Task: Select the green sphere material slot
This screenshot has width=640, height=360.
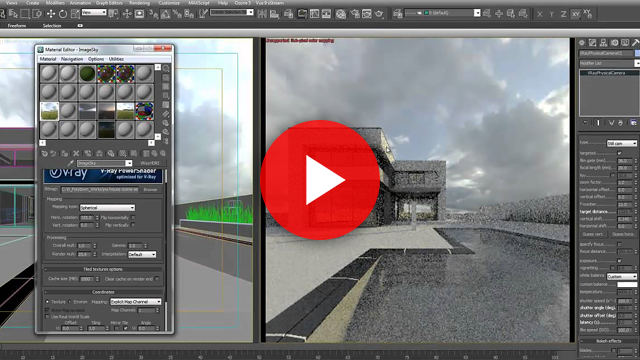Action: (x=87, y=74)
